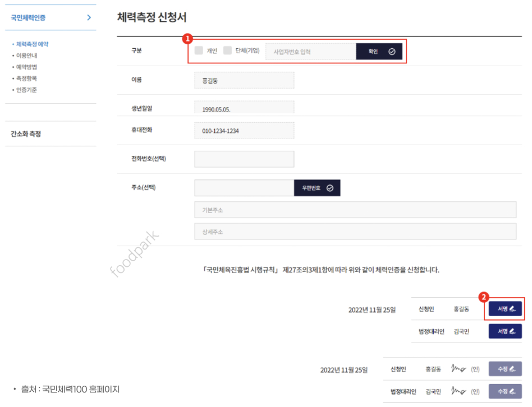The height and width of the screenshot is (407, 532).
Task: Click the pen icon on the top 수정 button
Action: [x=513, y=368]
